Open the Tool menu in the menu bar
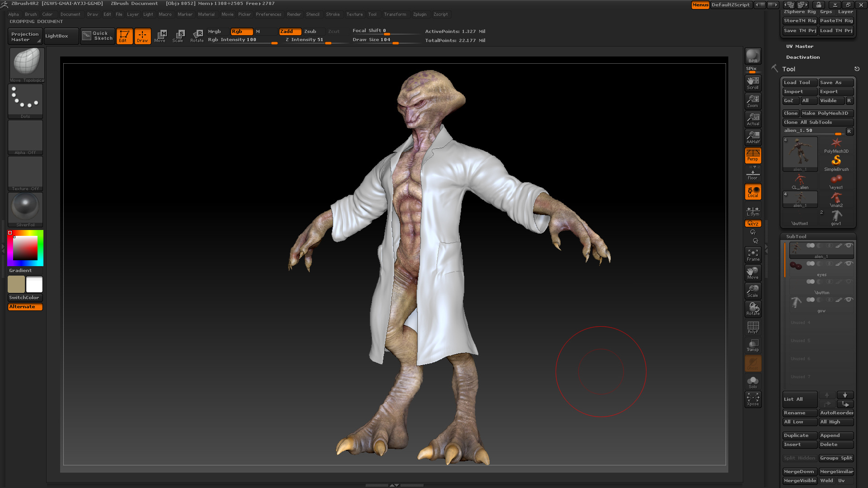Screen dimensions: 868x488 (373, 14)
